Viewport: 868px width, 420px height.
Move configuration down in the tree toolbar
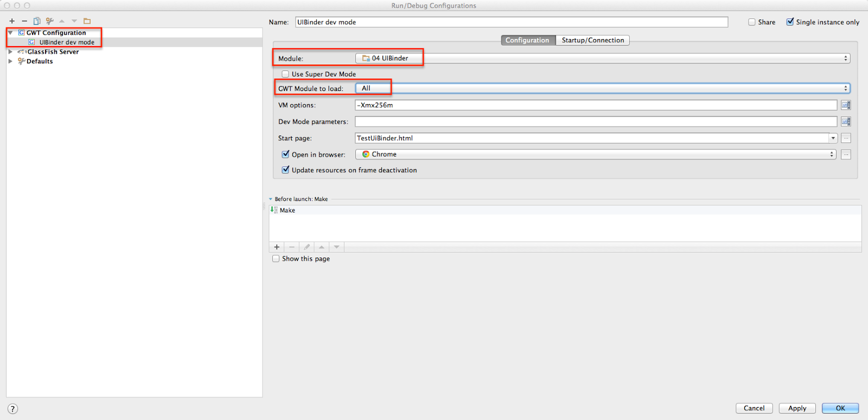[74, 21]
